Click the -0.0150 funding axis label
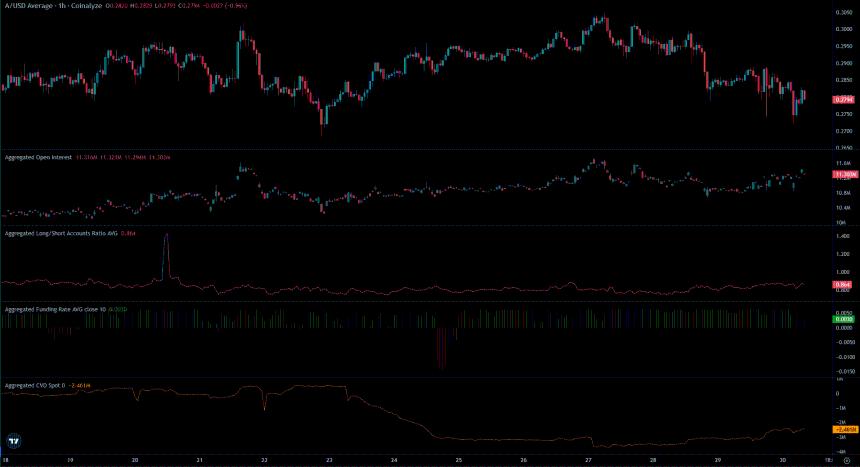 click(x=845, y=372)
